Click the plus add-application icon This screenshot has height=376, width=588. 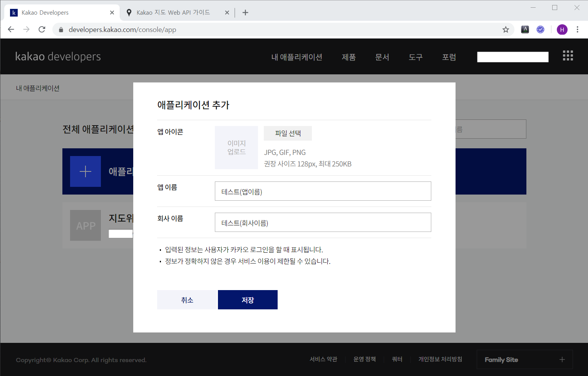point(85,171)
